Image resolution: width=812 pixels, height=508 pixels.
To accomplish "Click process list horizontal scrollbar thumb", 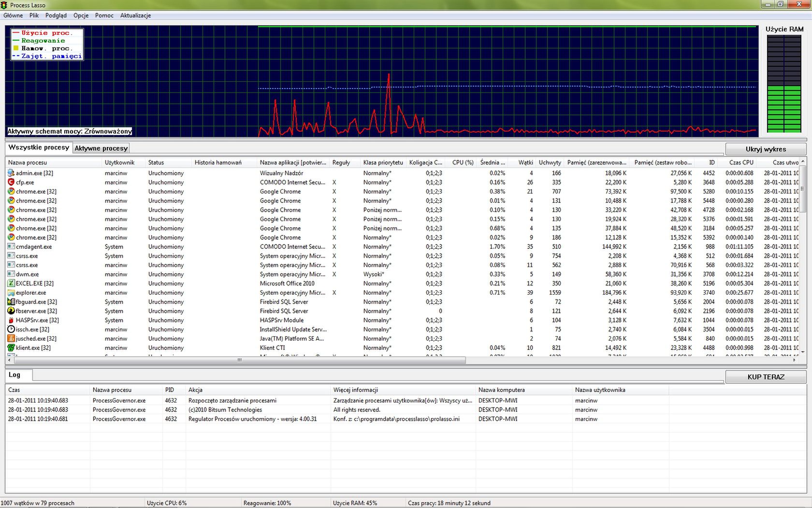I will click(x=239, y=360).
